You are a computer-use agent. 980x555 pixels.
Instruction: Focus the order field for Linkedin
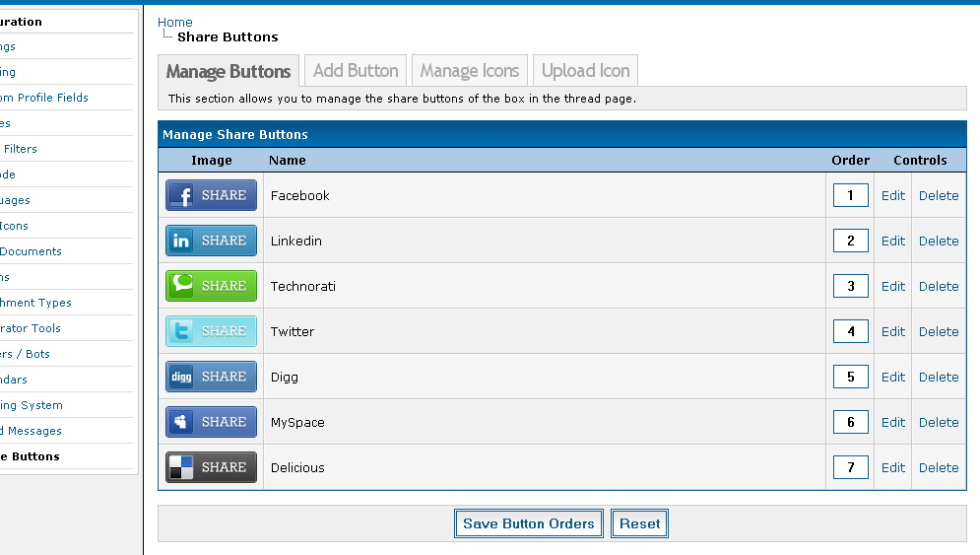850,241
